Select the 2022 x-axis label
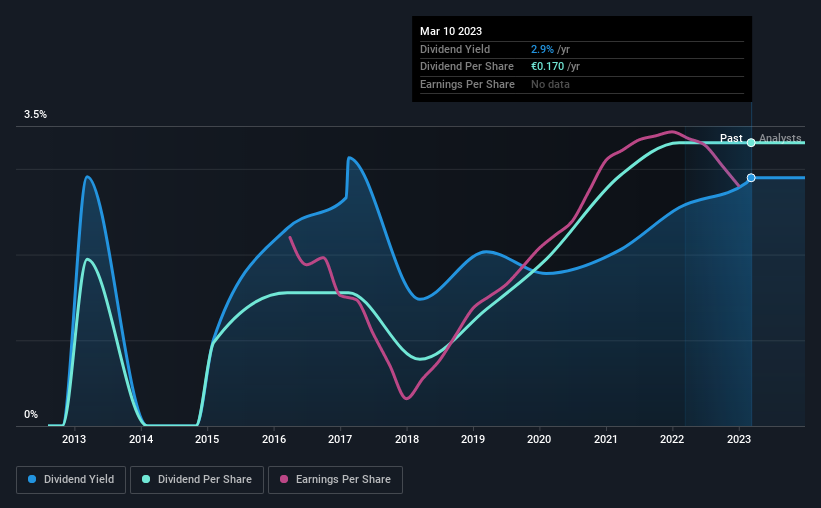 (672, 439)
